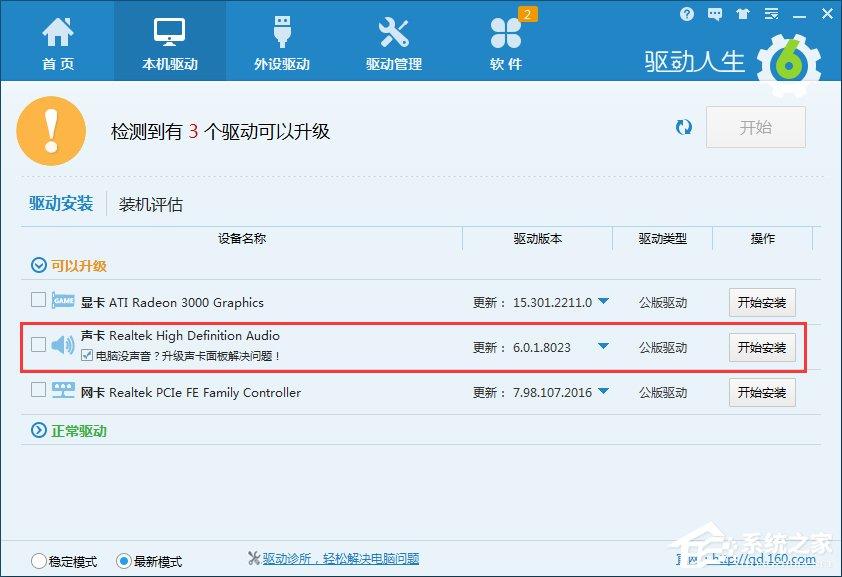The height and width of the screenshot is (577, 842).
Task: Click the 驱动类型 column header
Action: 663,239
